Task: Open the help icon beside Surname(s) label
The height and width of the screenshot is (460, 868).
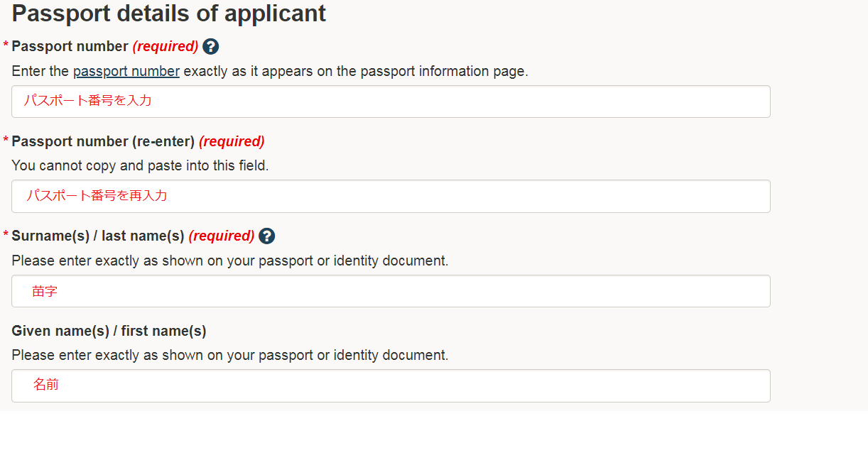Action: [x=266, y=236]
